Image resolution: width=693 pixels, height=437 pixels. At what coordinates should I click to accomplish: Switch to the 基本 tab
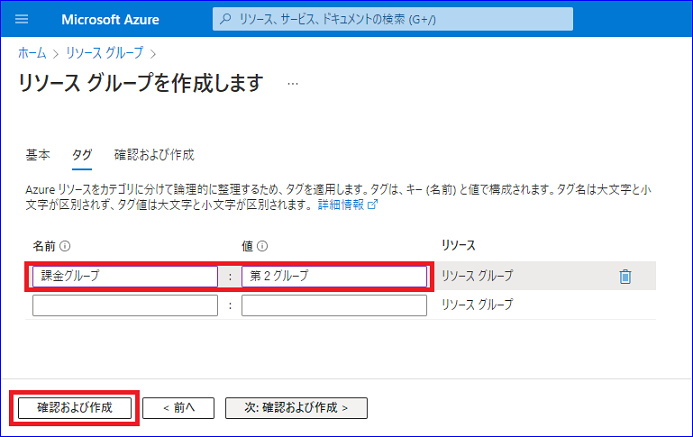38,155
